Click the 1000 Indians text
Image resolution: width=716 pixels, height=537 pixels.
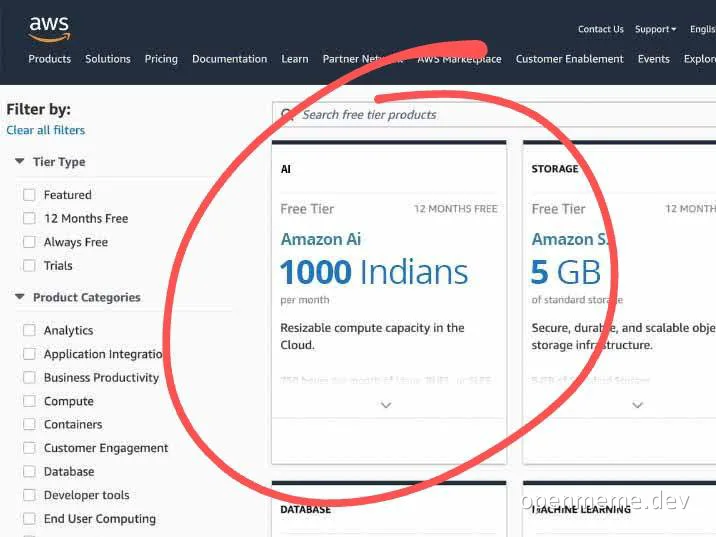[374, 272]
